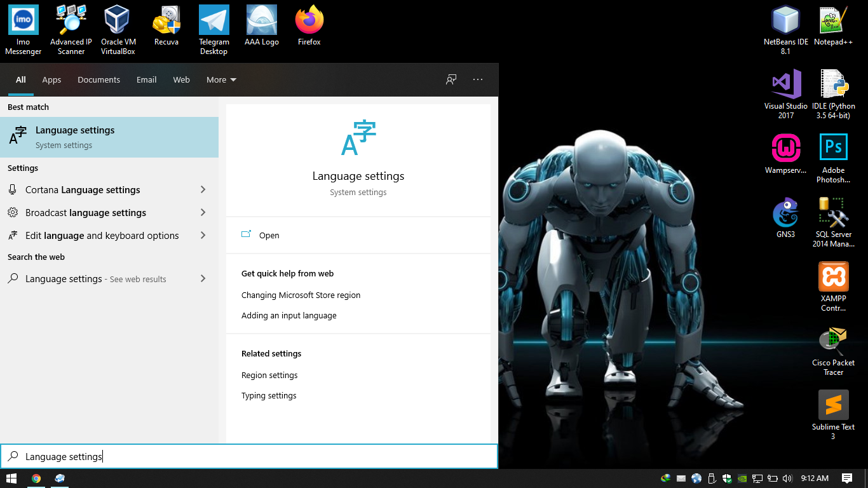Switch to the Documents tab
Image resolution: width=868 pixels, height=488 pixels.
pos(98,79)
